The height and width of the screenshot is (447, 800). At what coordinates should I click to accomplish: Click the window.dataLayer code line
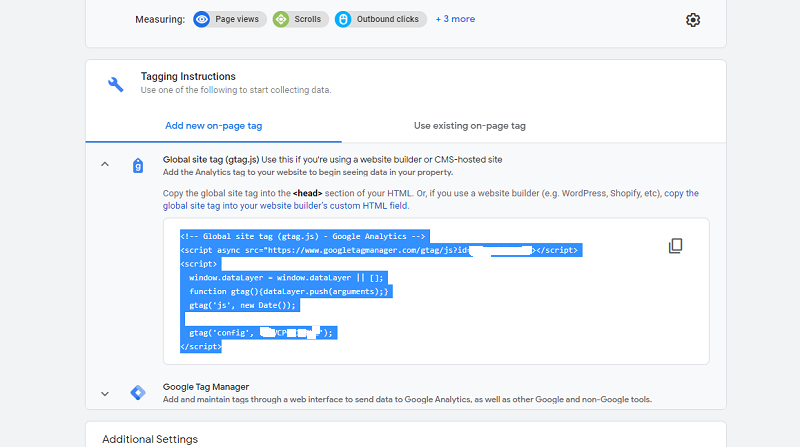(x=286, y=278)
